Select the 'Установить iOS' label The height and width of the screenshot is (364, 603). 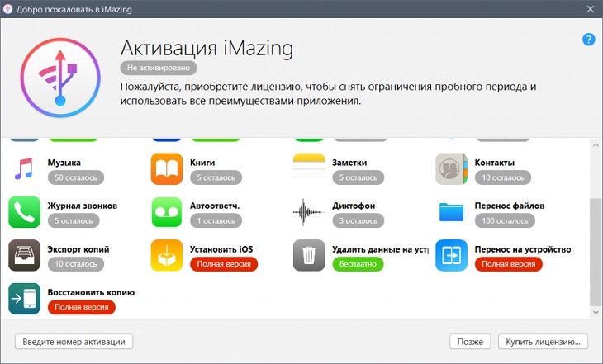click(221, 249)
